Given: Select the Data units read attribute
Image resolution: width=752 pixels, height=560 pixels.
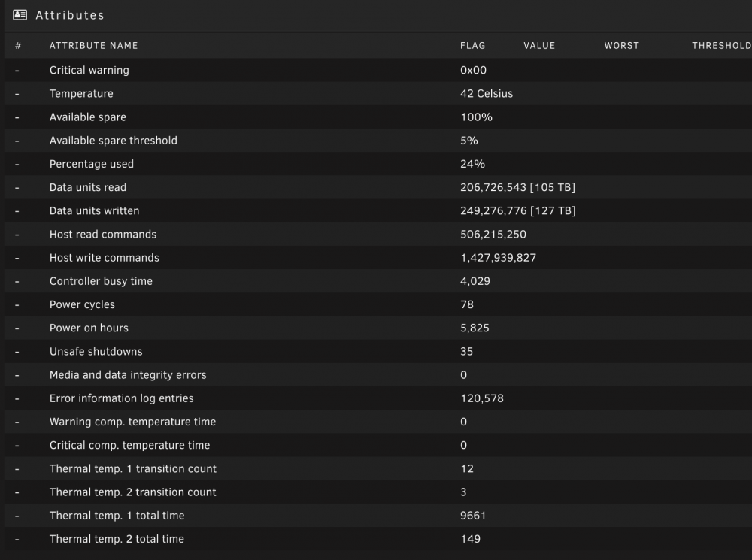Looking at the screenshot, I should tap(88, 187).
